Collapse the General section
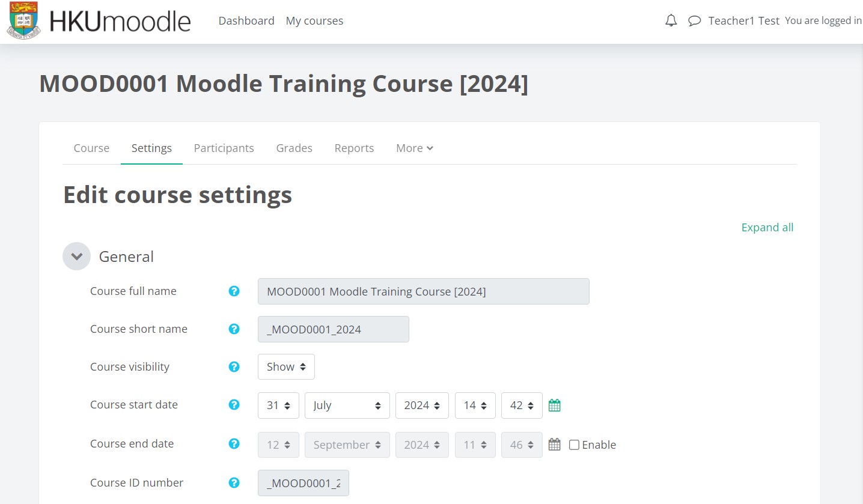This screenshot has height=504, width=863. click(76, 257)
